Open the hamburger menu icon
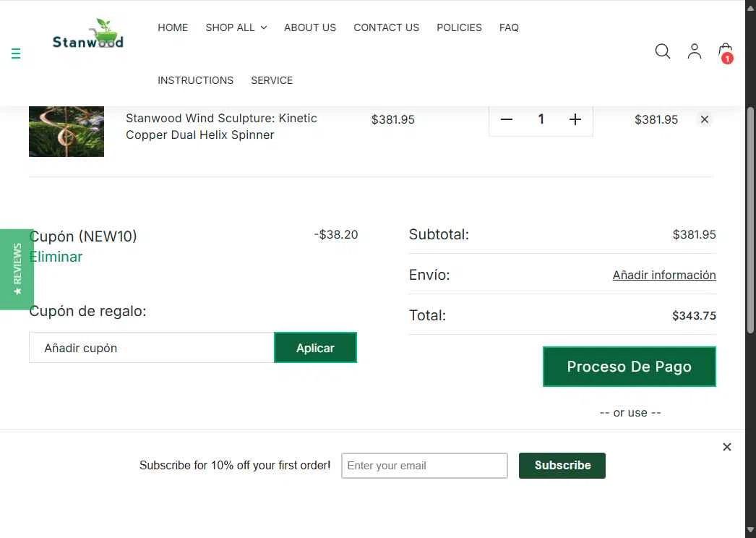Viewport: 756px width, 538px height. (16, 53)
